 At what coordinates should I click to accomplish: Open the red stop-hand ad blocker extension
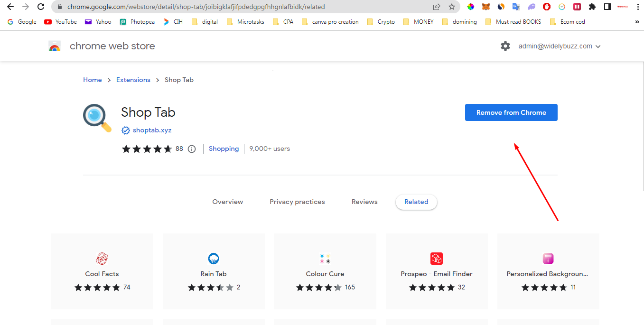point(547,7)
